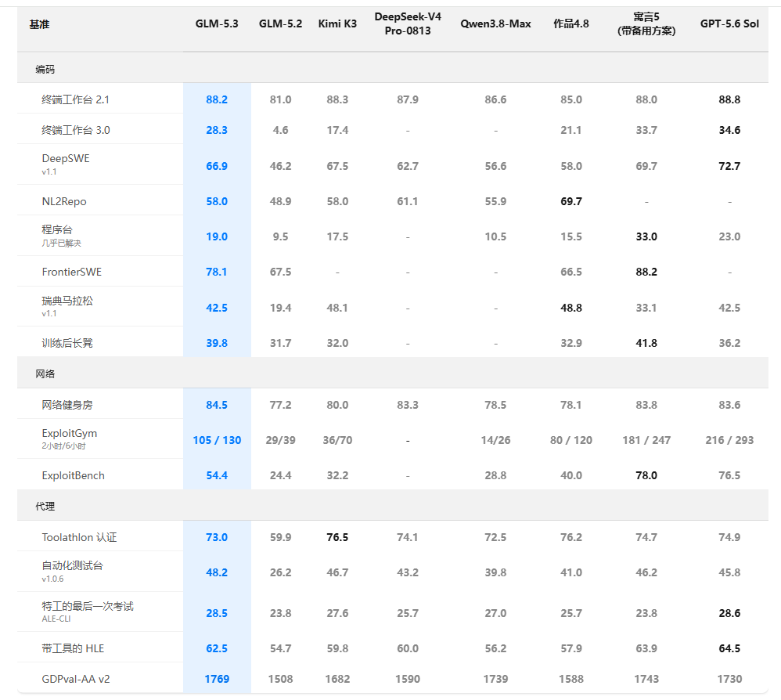Click the 作品4.8 column header
The width and height of the screenshot is (781, 700).
tap(570, 24)
